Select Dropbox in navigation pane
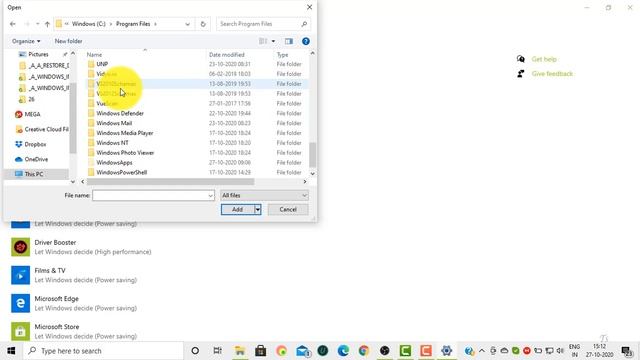This screenshot has width=640, height=360. point(35,144)
